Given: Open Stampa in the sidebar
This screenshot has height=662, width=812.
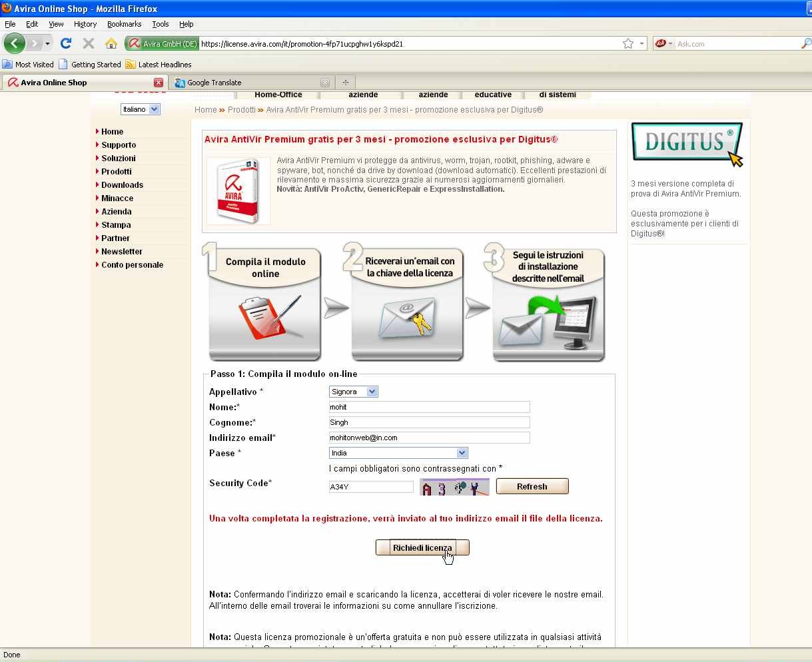Looking at the screenshot, I should [116, 225].
